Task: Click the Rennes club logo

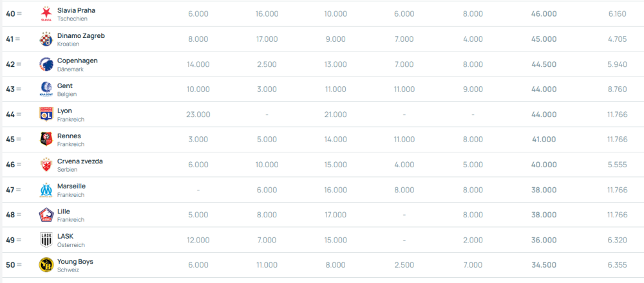Action: [x=46, y=140]
